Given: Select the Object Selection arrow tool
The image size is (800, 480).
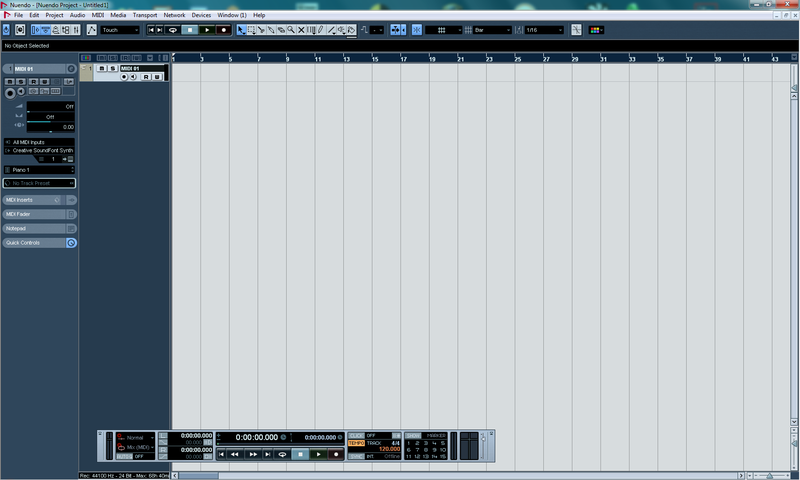Looking at the screenshot, I should point(240,30).
